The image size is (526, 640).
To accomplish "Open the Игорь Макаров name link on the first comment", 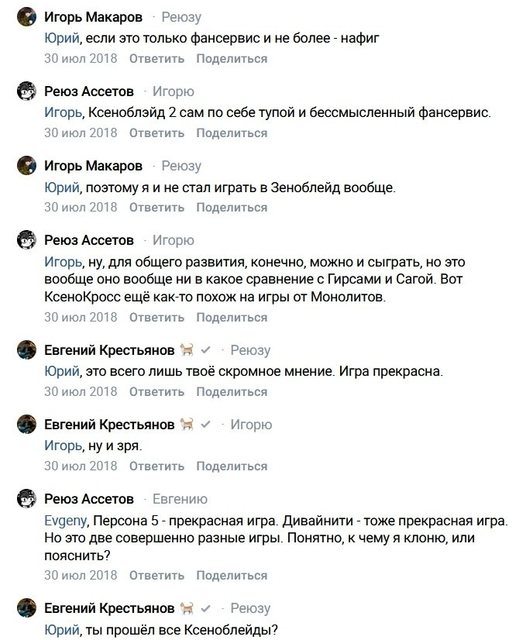I will [93, 17].
